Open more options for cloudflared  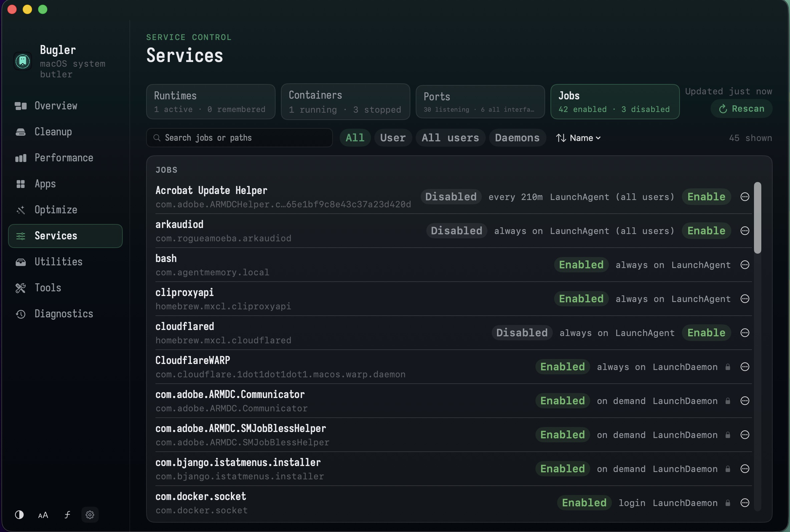pyautogui.click(x=745, y=333)
